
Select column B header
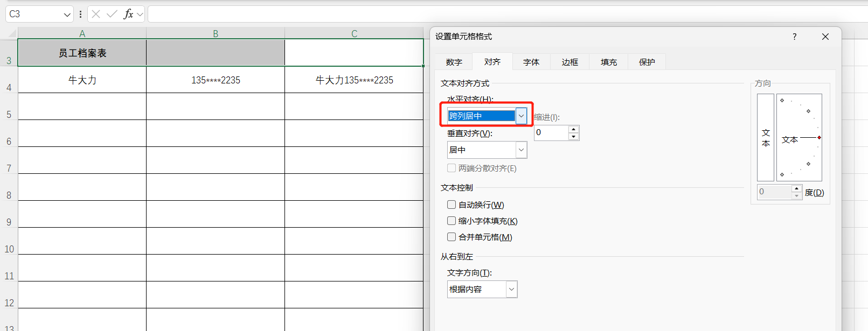(216, 33)
